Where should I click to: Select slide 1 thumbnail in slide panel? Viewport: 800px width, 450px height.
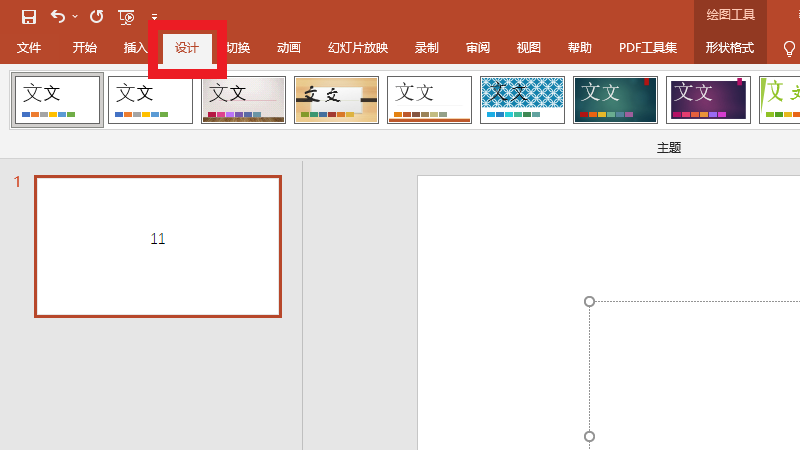pos(158,246)
